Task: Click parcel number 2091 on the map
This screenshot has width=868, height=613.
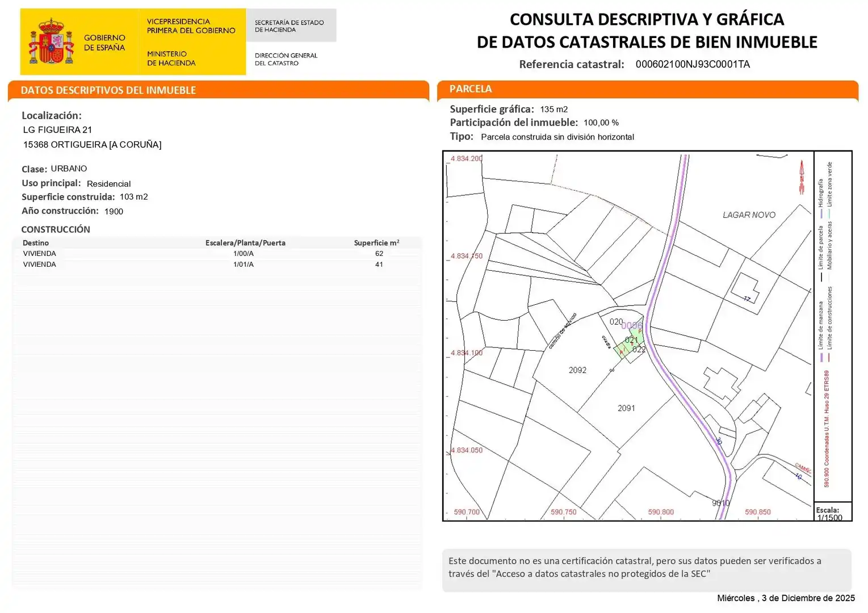Action: click(626, 408)
